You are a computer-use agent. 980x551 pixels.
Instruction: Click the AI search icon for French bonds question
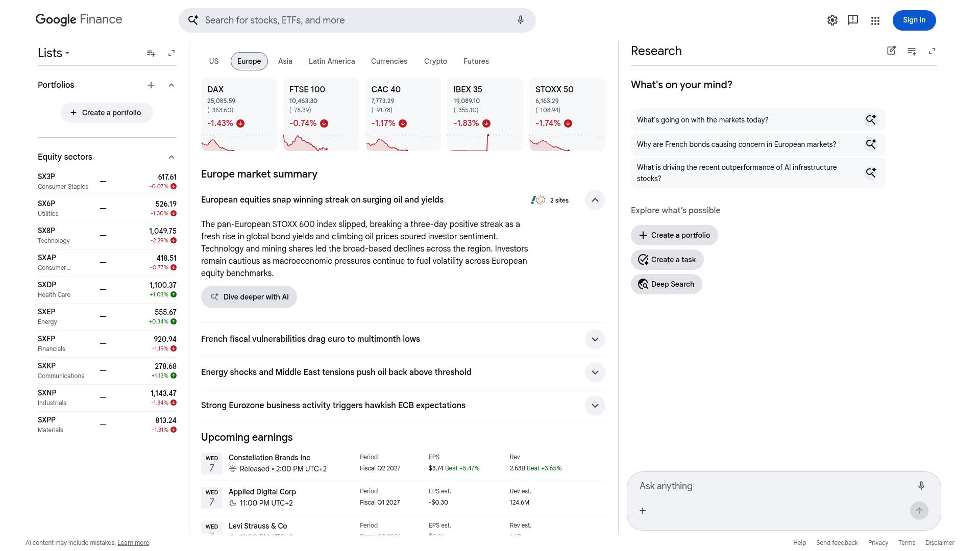[871, 144]
